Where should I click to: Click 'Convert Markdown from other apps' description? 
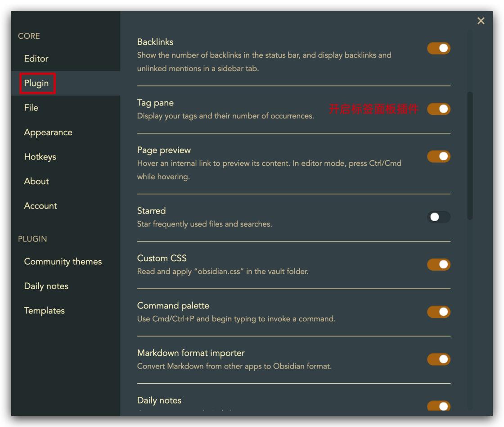click(x=234, y=366)
